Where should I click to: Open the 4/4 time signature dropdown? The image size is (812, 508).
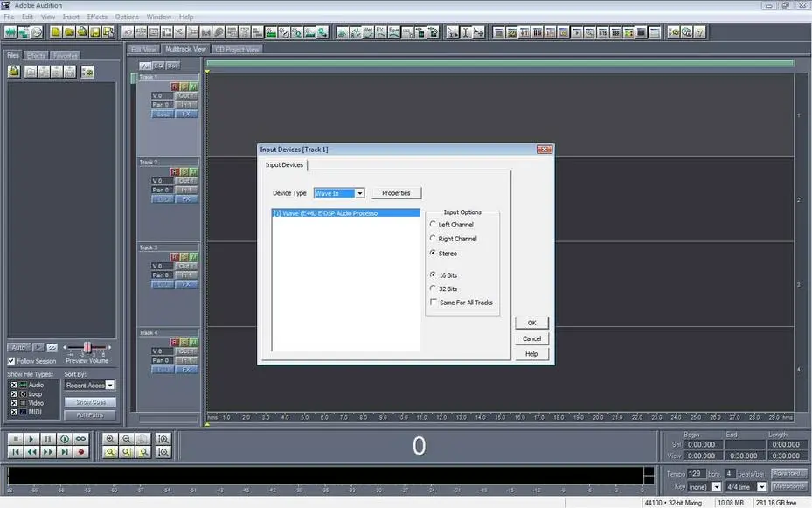pos(761,487)
